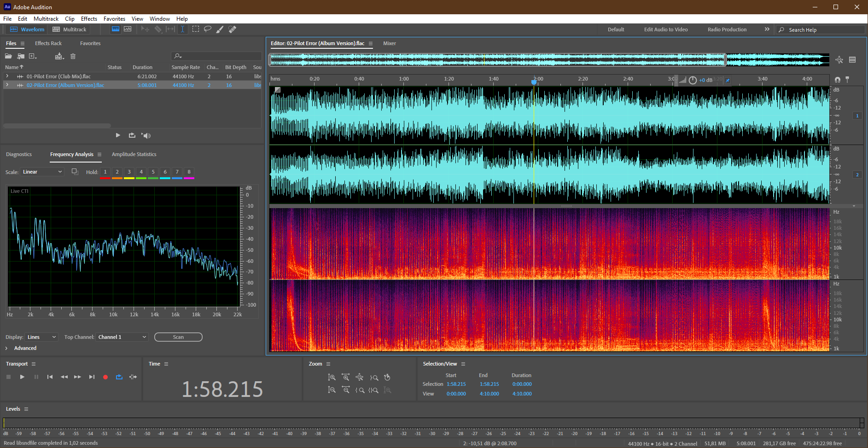Click the Import File icon in Files panel
The width and height of the screenshot is (868, 448).
21,56
